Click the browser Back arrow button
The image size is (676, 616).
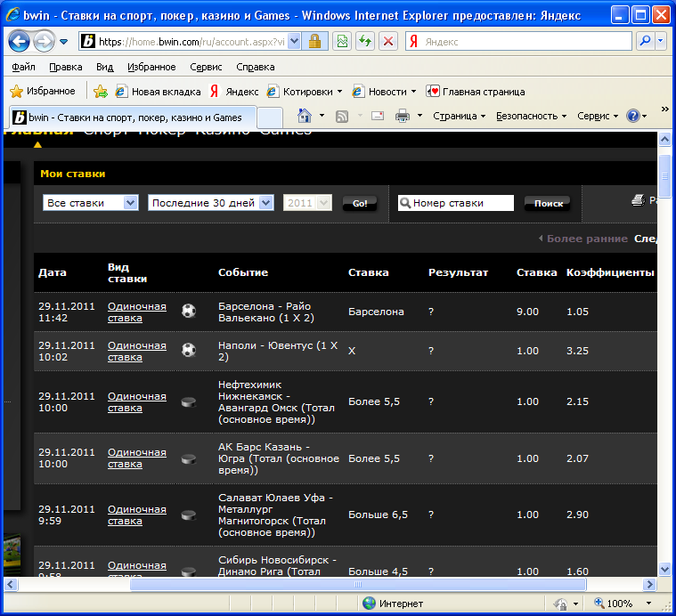click(19, 42)
